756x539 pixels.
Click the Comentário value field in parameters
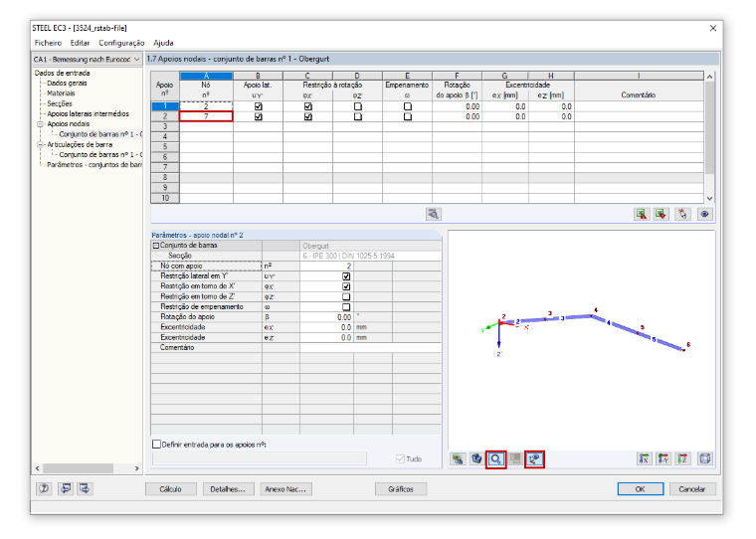click(x=370, y=348)
